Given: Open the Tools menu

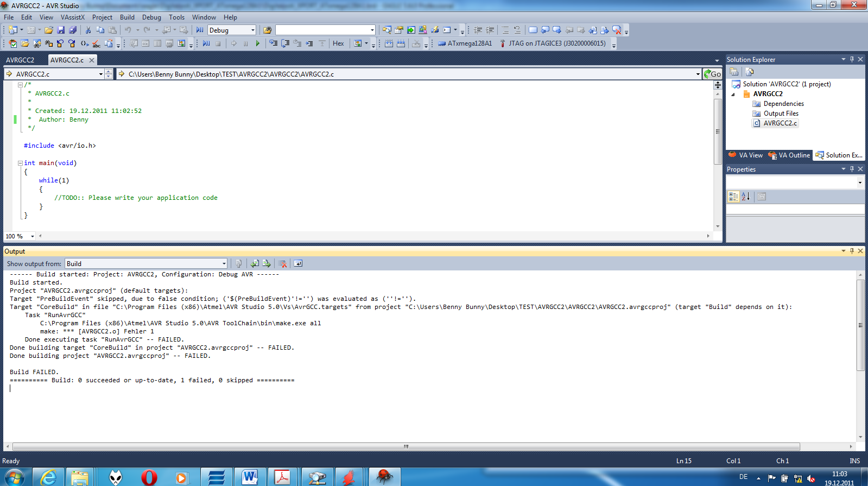Looking at the screenshot, I should coord(176,17).
